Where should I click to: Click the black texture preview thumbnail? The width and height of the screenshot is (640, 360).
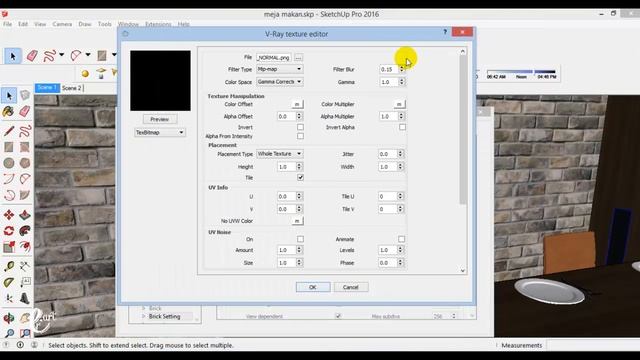coord(160,80)
